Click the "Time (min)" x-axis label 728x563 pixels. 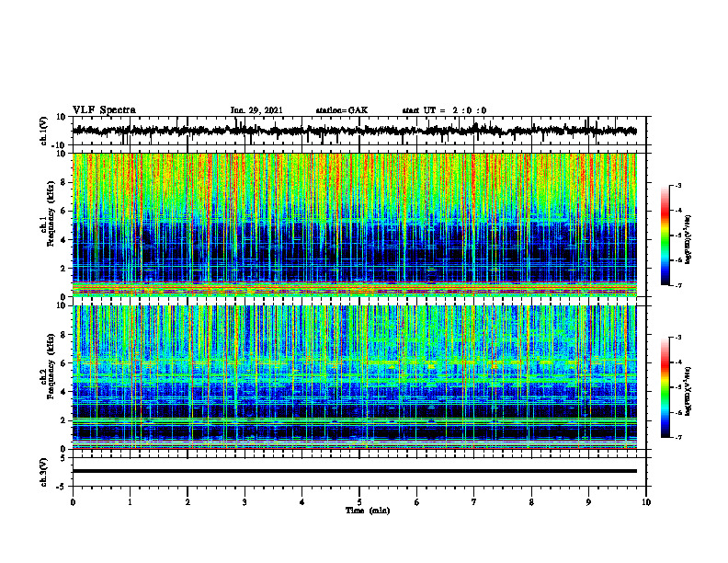click(368, 511)
